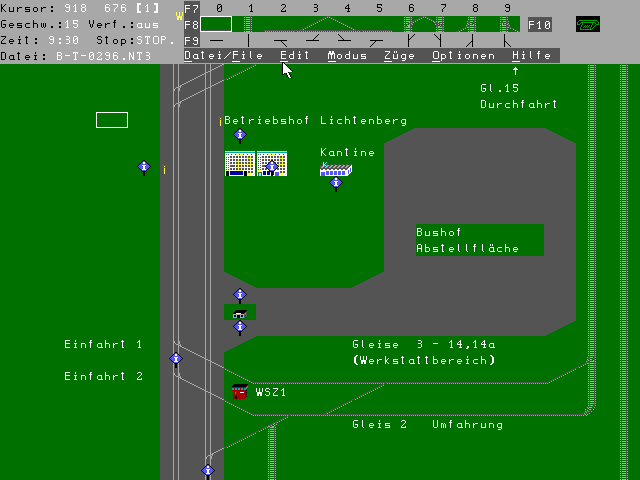Click the info sign at Einfahrt 1
The height and width of the screenshot is (480, 640).
pyautogui.click(x=176, y=359)
